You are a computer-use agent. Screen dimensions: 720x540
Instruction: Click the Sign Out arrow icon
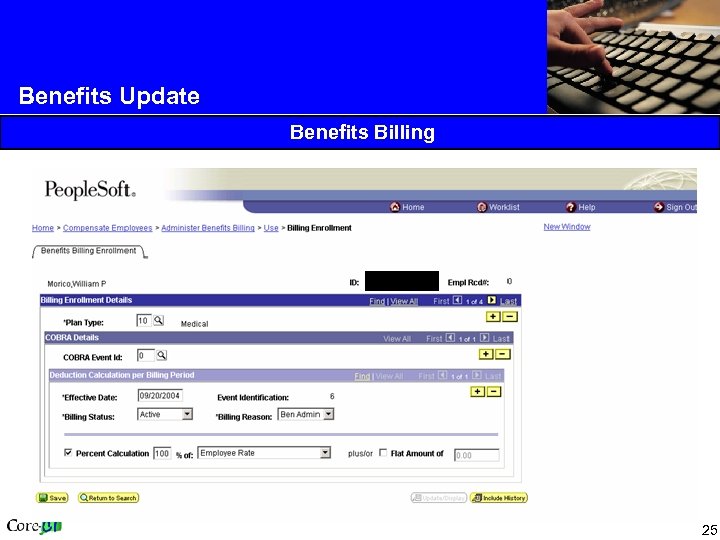658,207
